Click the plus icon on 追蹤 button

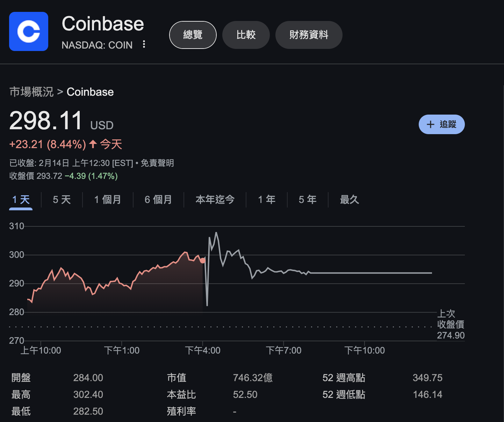point(431,124)
